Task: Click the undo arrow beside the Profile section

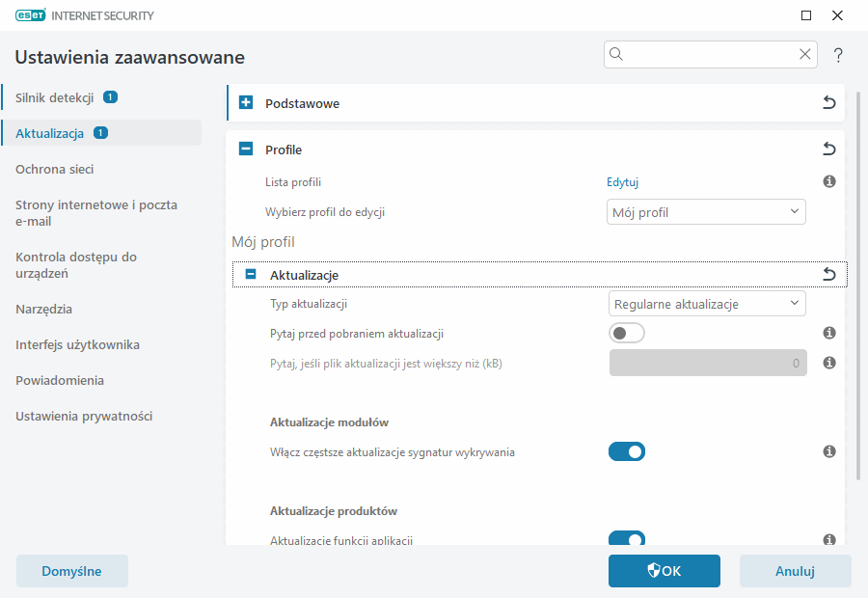Action: click(x=828, y=149)
